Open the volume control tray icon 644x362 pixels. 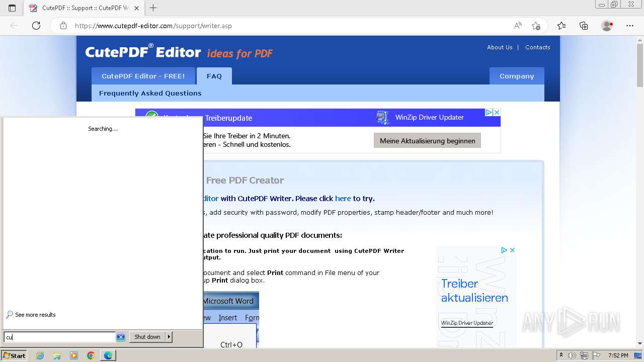(x=572, y=355)
